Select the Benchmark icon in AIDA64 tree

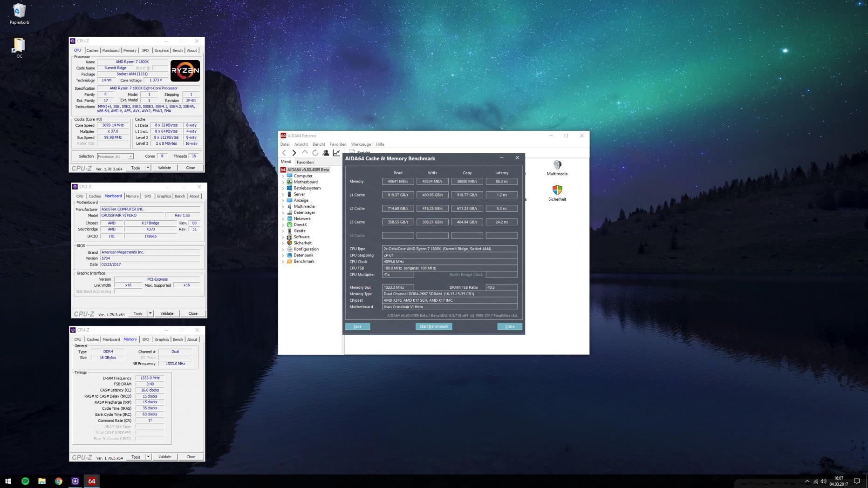tap(289, 261)
